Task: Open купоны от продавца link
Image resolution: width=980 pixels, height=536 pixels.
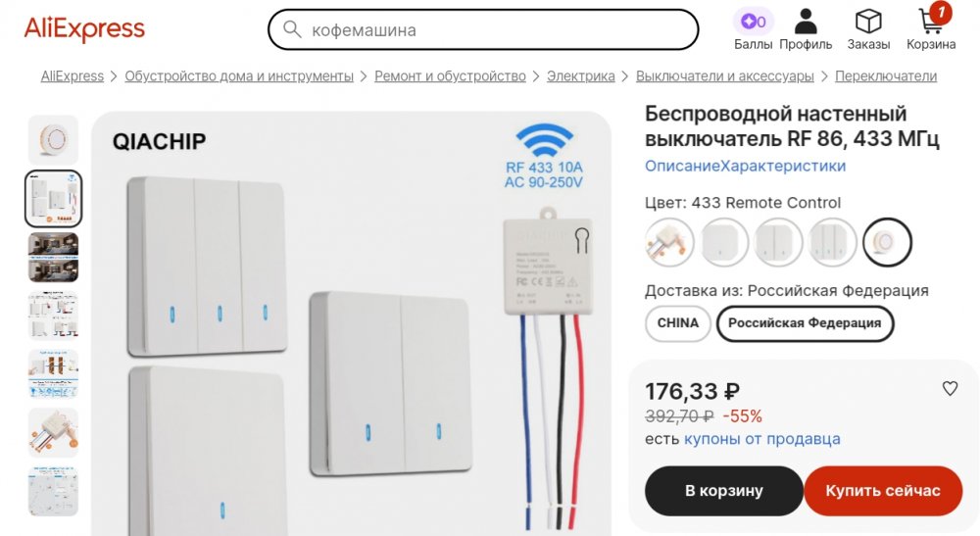Action: [x=761, y=439]
